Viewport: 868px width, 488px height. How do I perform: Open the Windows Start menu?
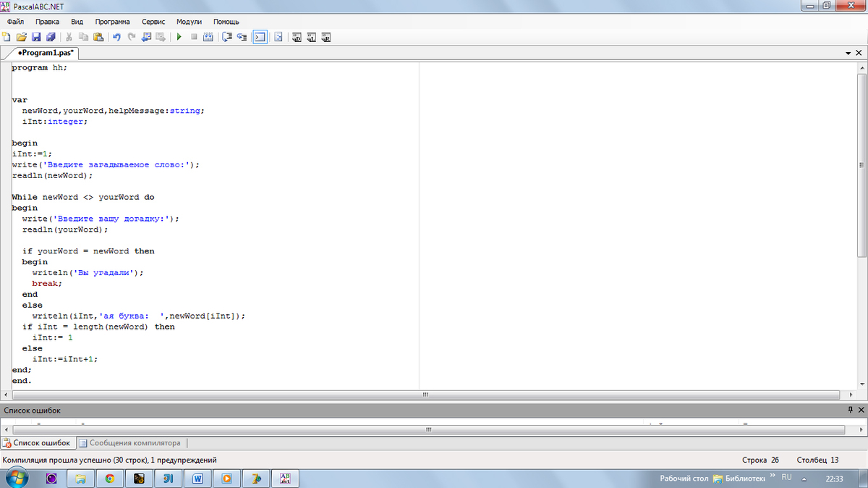pyautogui.click(x=17, y=478)
